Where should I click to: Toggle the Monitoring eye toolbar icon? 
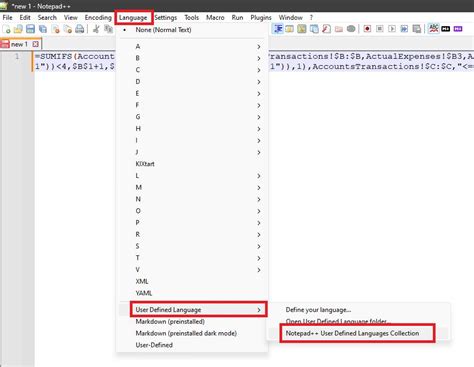click(351, 29)
